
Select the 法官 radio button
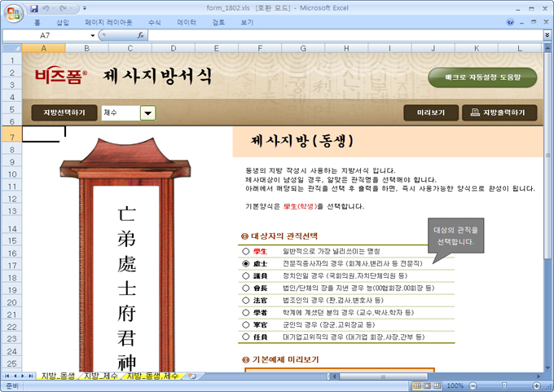click(246, 300)
